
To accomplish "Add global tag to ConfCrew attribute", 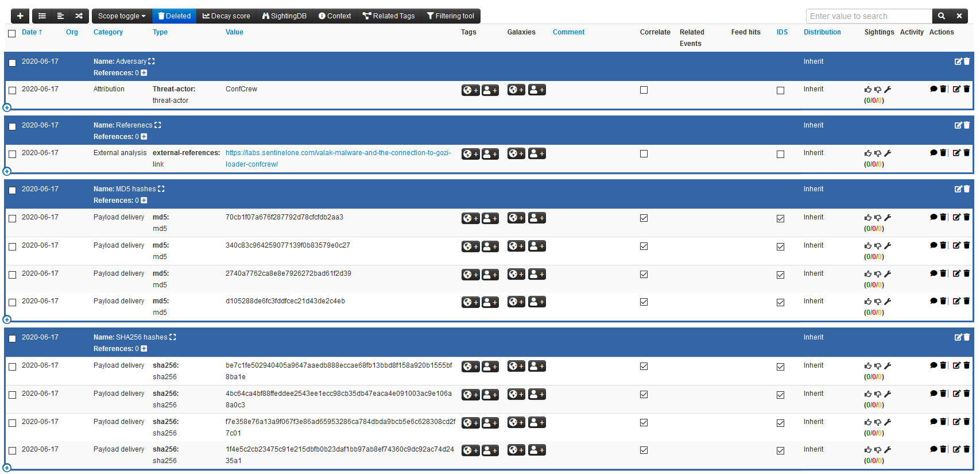I will pos(470,90).
